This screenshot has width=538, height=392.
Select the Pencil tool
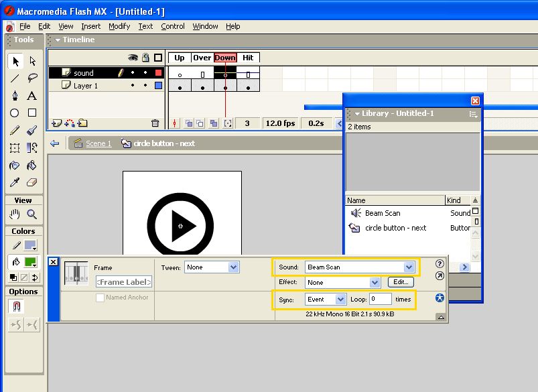pyautogui.click(x=15, y=131)
